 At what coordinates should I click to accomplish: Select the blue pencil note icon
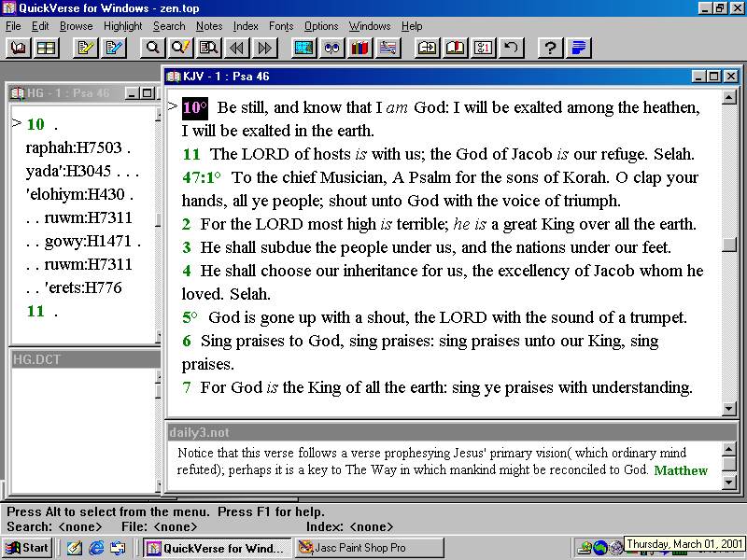(x=114, y=48)
